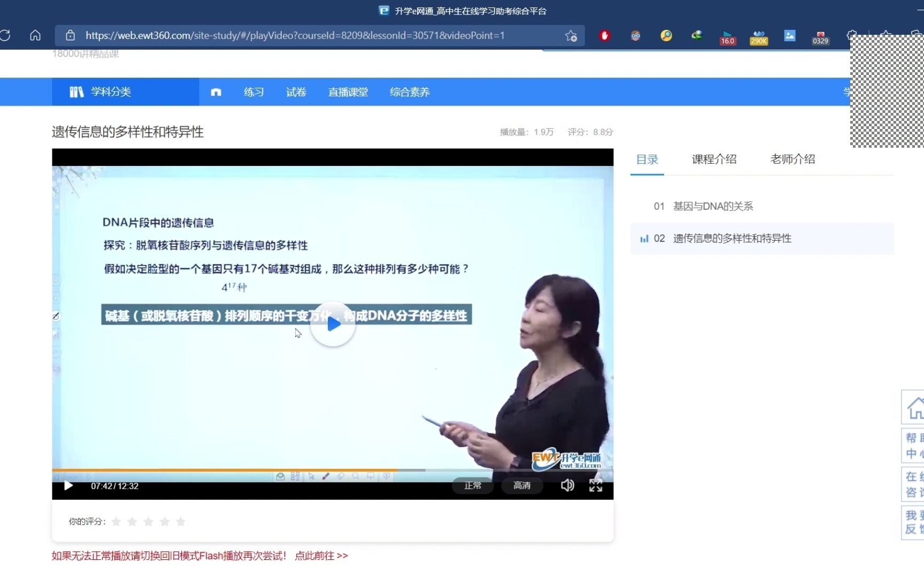The image size is (924, 578).
Task: Open the 直播课堂 menu item
Action: point(348,92)
